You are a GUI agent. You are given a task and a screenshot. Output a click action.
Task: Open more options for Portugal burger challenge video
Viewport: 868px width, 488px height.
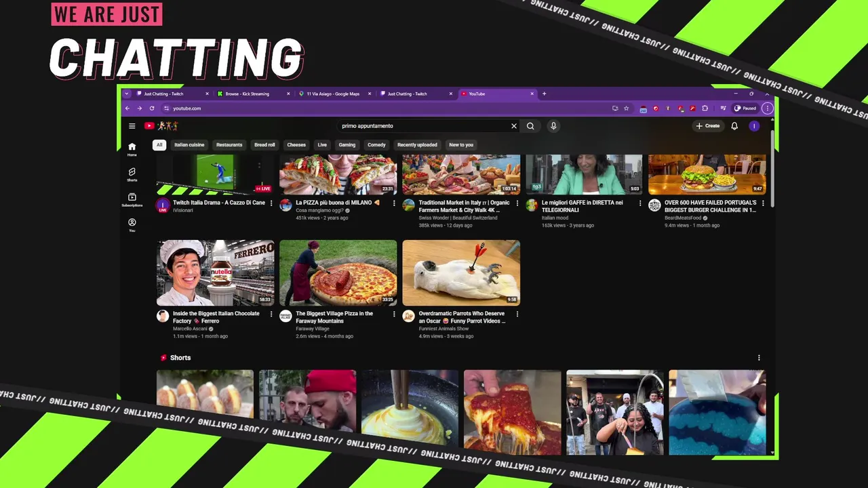pyautogui.click(x=763, y=203)
